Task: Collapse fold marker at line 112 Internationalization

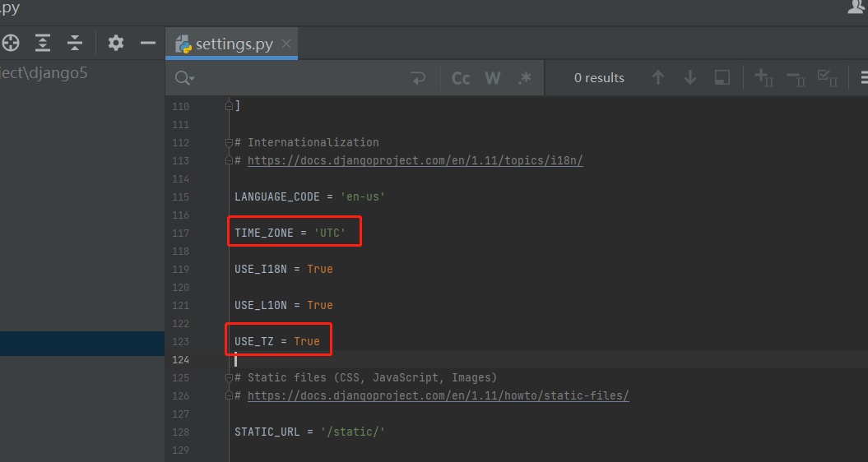Action: [x=229, y=143]
